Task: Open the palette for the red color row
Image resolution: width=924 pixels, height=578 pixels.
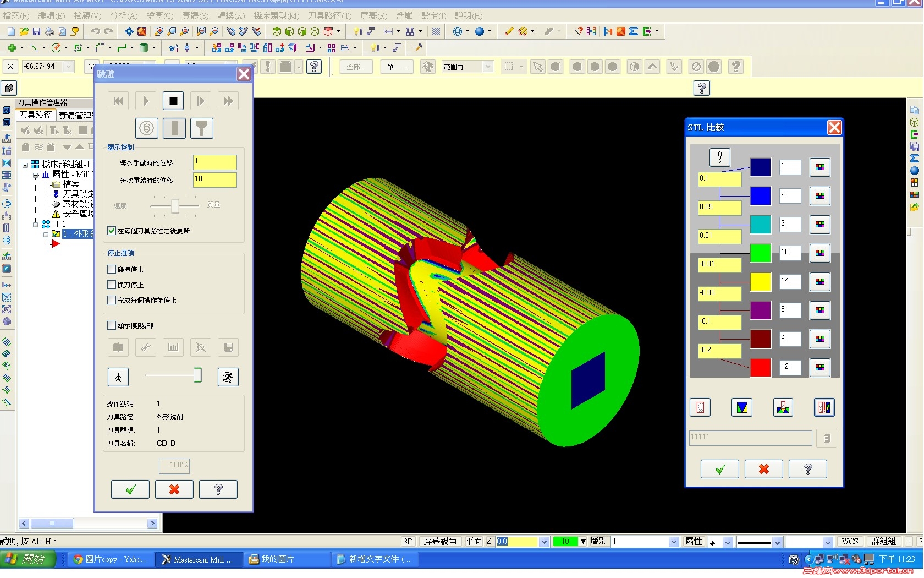Action: click(x=820, y=368)
